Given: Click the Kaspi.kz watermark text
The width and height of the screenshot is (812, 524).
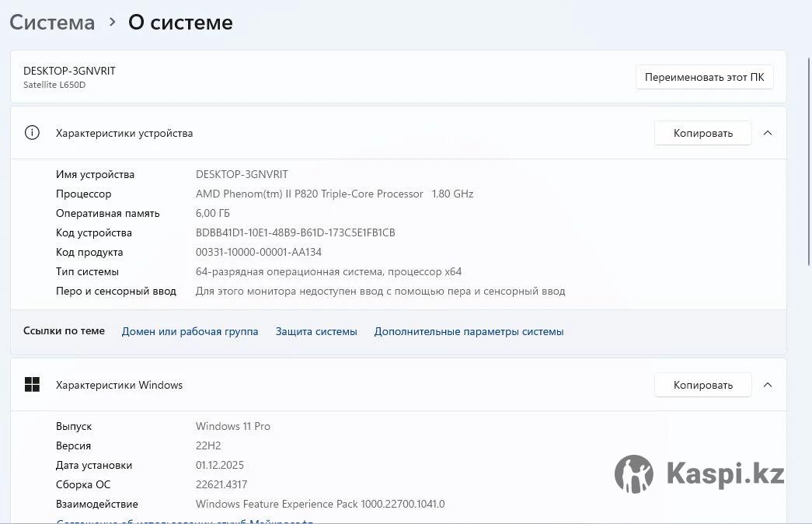Looking at the screenshot, I should 725,473.
